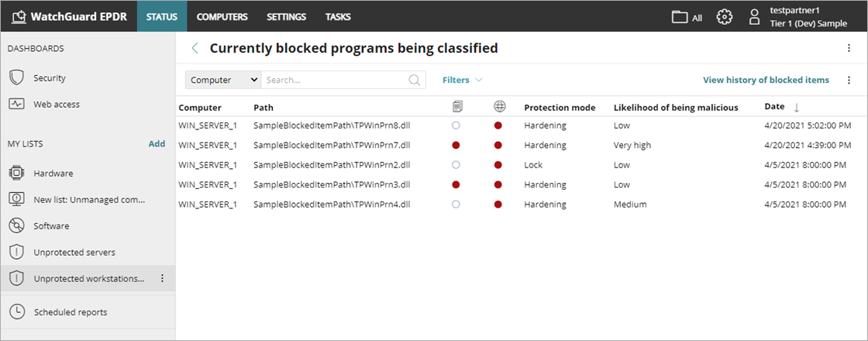Click Add next to My Lists

(157, 143)
